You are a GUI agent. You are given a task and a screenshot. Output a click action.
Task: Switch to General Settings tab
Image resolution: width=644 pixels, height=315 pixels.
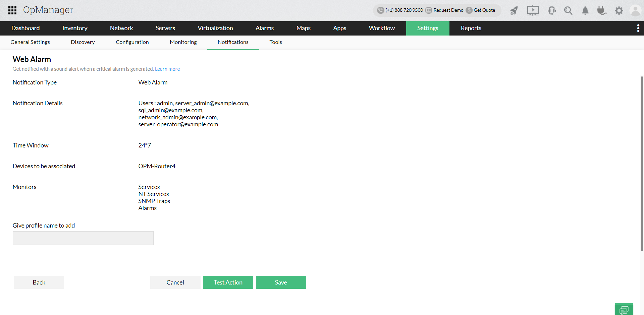pos(30,42)
